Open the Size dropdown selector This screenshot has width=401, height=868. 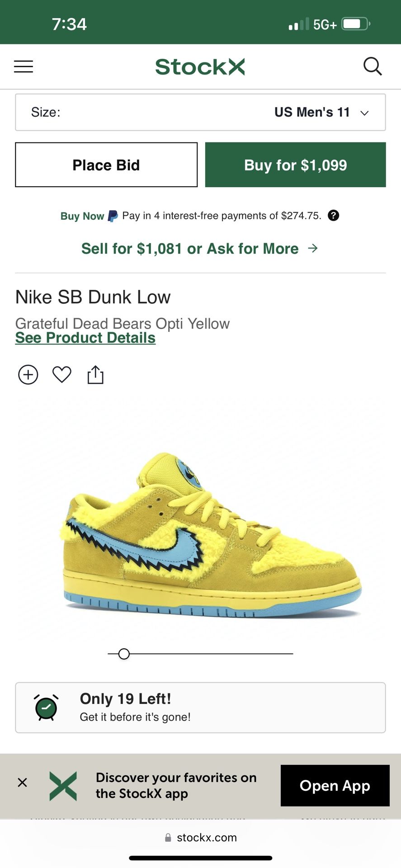coord(200,112)
